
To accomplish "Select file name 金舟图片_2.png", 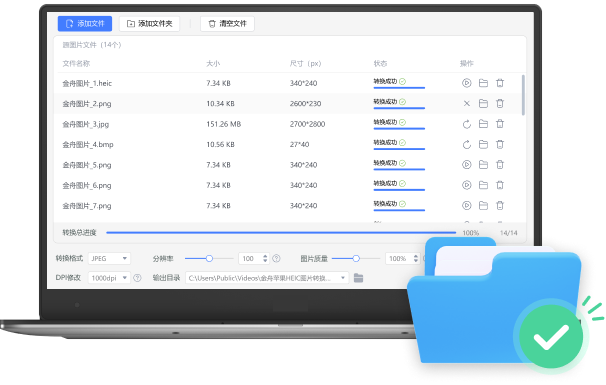I will tap(87, 104).
